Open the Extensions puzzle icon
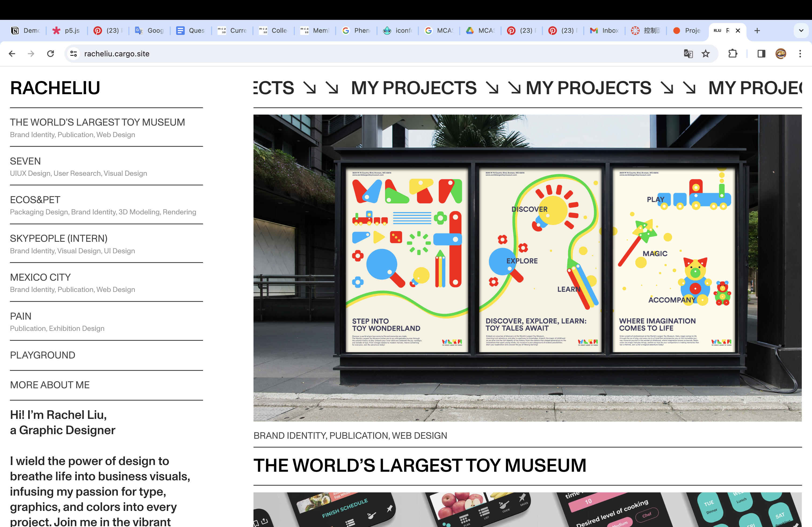Screen dimensions: 812x527 (733, 53)
